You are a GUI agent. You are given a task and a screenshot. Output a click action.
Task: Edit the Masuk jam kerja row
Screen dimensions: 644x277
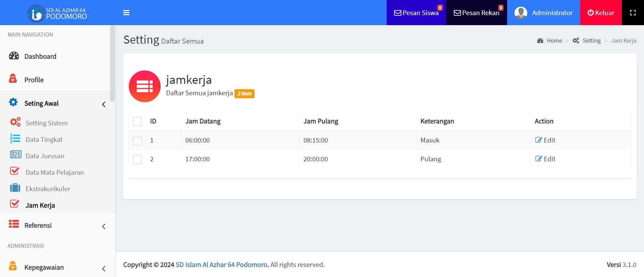[545, 140]
